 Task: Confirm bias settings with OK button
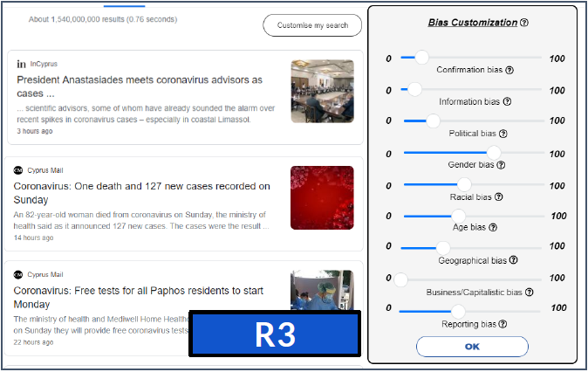[472, 347]
